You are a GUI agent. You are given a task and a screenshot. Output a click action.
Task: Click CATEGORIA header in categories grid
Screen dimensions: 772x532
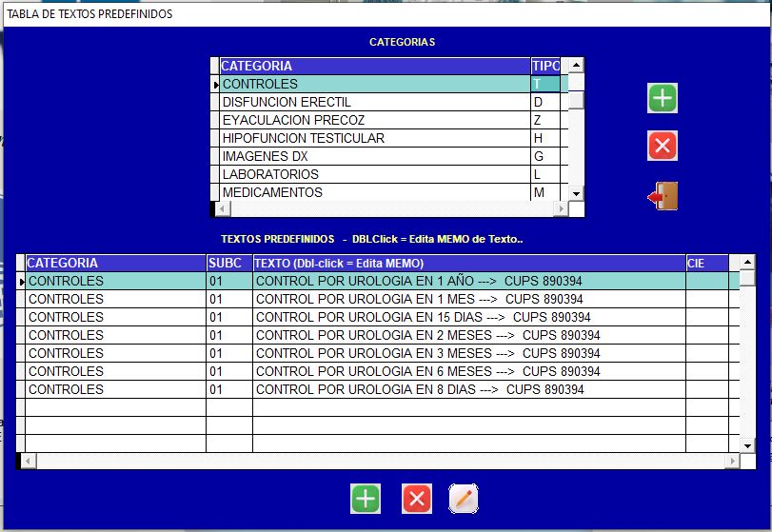[375, 66]
